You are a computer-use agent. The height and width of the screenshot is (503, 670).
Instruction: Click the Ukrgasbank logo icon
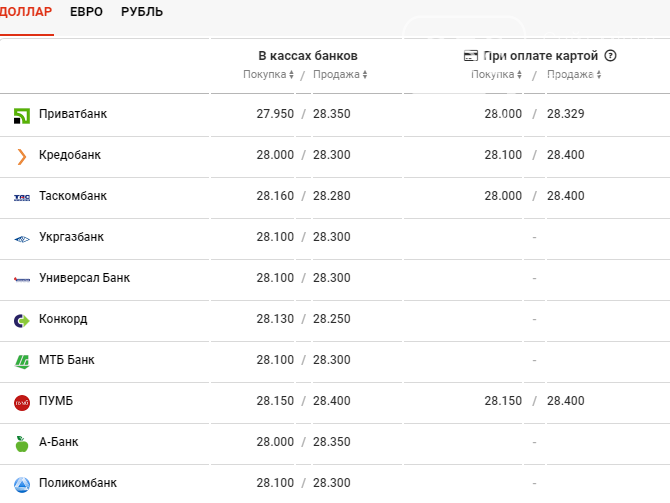tap(22, 238)
